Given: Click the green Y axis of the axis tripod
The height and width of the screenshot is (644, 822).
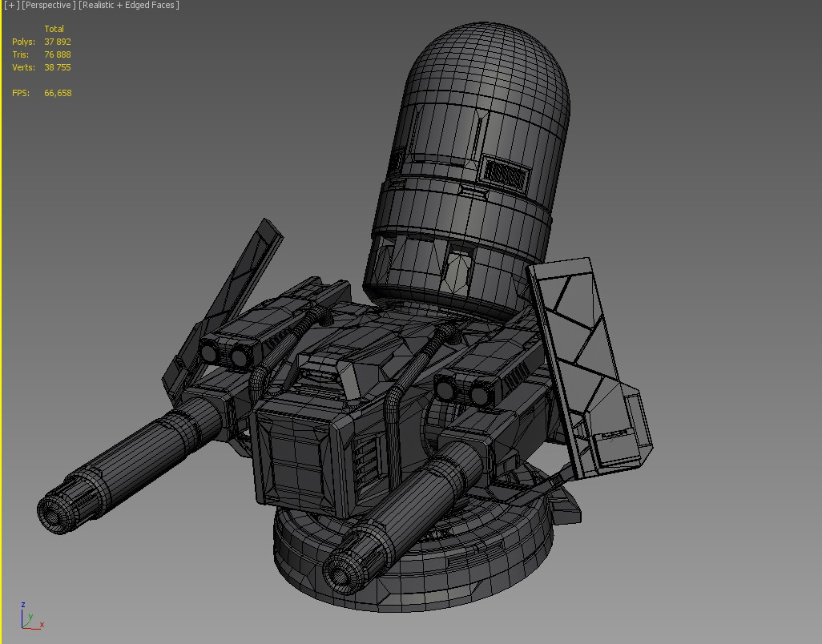Looking at the screenshot, I should [30, 618].
